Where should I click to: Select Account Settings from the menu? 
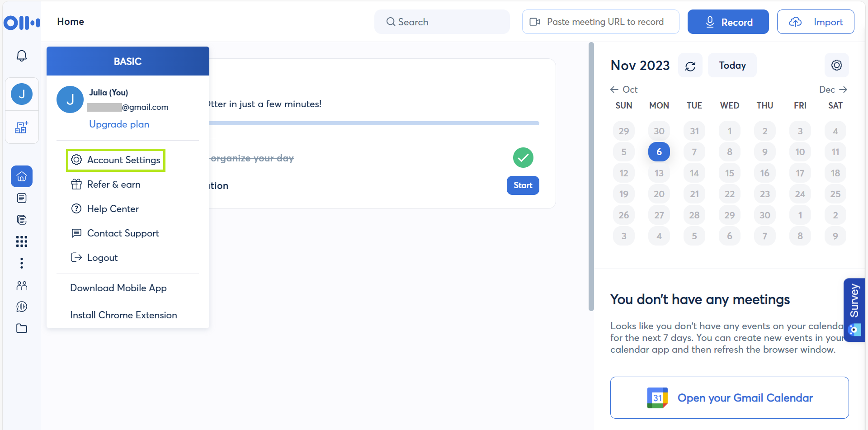point(116,160)
